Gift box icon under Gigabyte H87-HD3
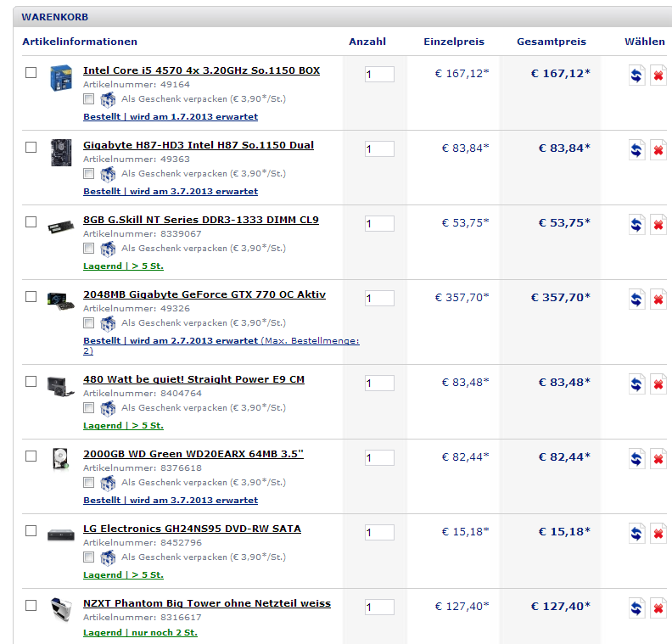 pyautogui.click(x=108, y=174)
